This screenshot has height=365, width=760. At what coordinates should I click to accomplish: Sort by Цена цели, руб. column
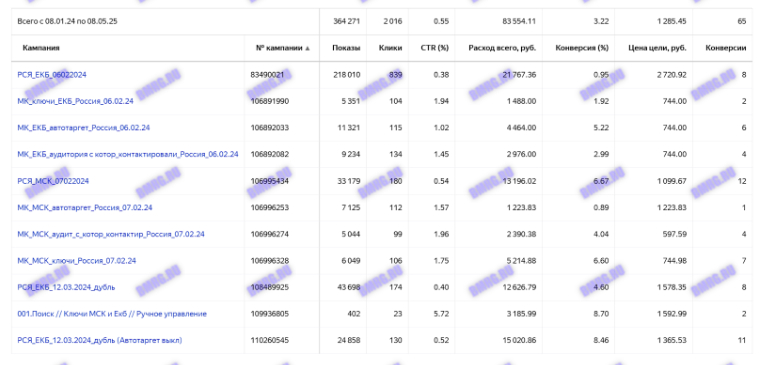click(657, 48)
